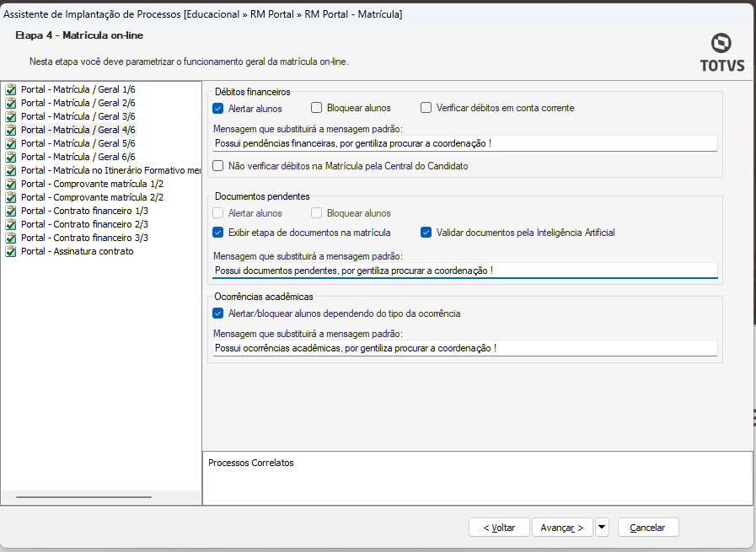Open the dropdown arrow next to Avançar

(x=602, y=528)
